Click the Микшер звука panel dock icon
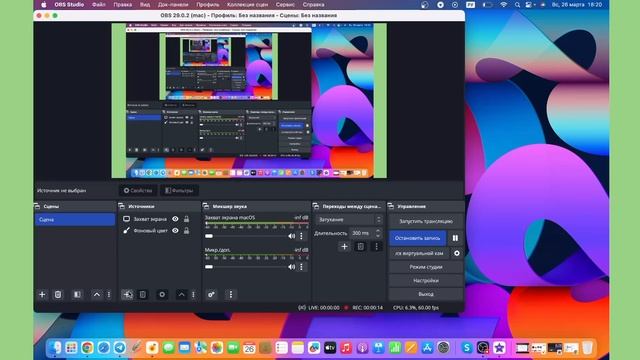The image size is (640, 360). click(206, 206)
